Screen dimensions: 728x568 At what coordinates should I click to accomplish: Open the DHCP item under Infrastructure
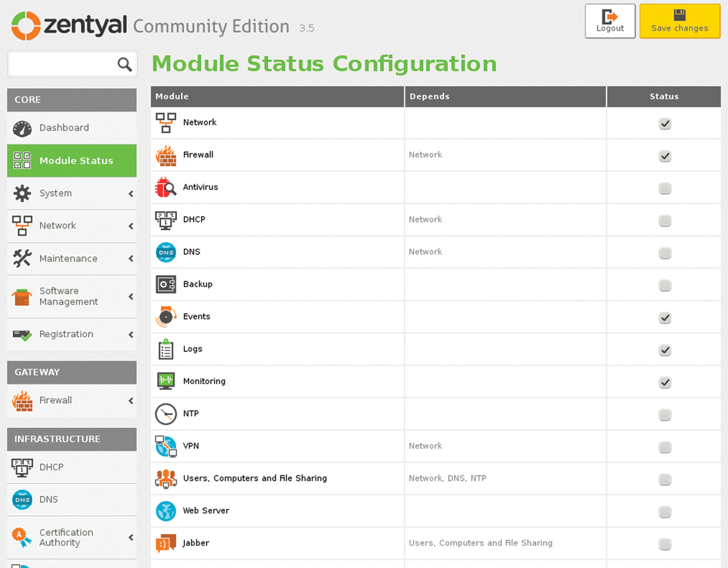click(x=51, y=467)
